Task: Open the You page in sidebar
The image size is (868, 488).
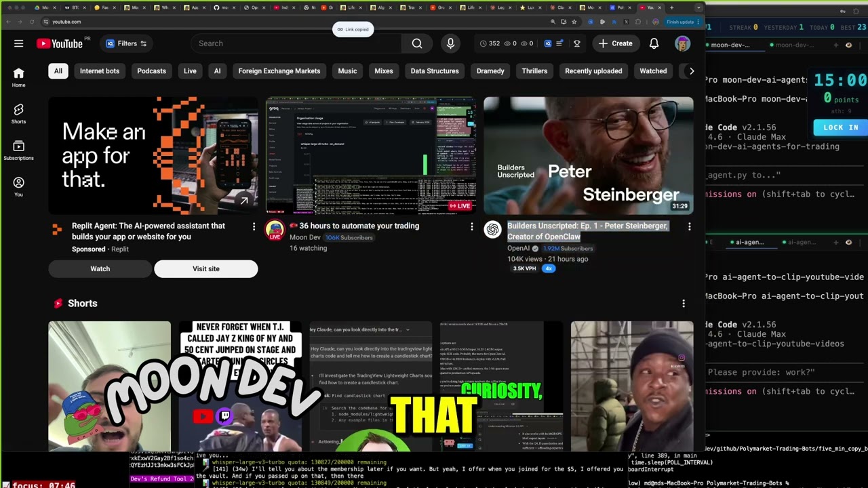Action: [x=18, y=186]
